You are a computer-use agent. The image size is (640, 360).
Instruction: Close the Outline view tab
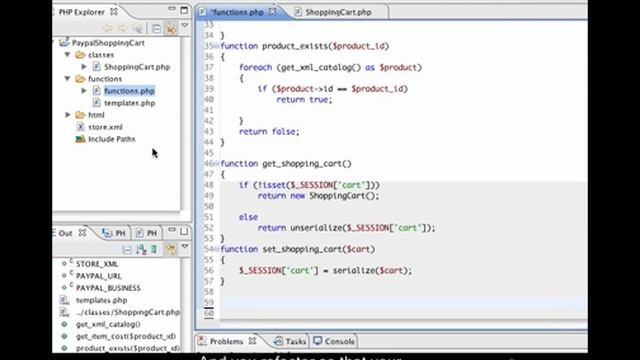pos(82,233)
